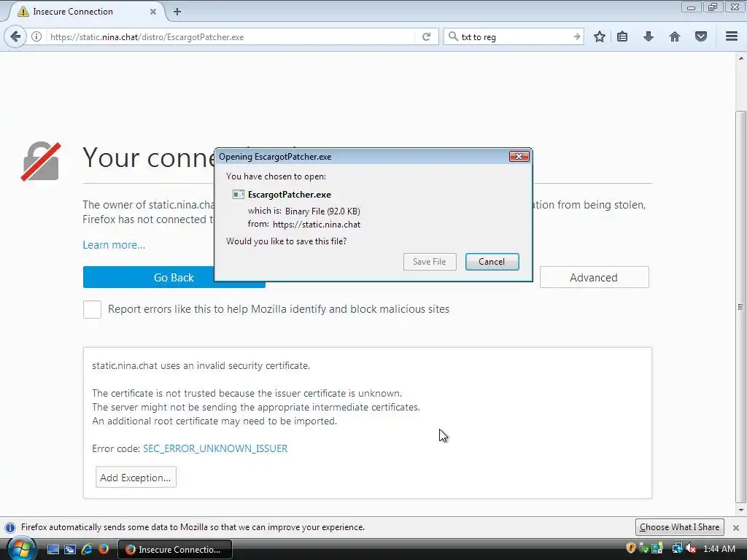Open the SEC_ERROR_UNKNOWN_ISSUER error code link
The image size is (747, 560).
click(215, 448)
